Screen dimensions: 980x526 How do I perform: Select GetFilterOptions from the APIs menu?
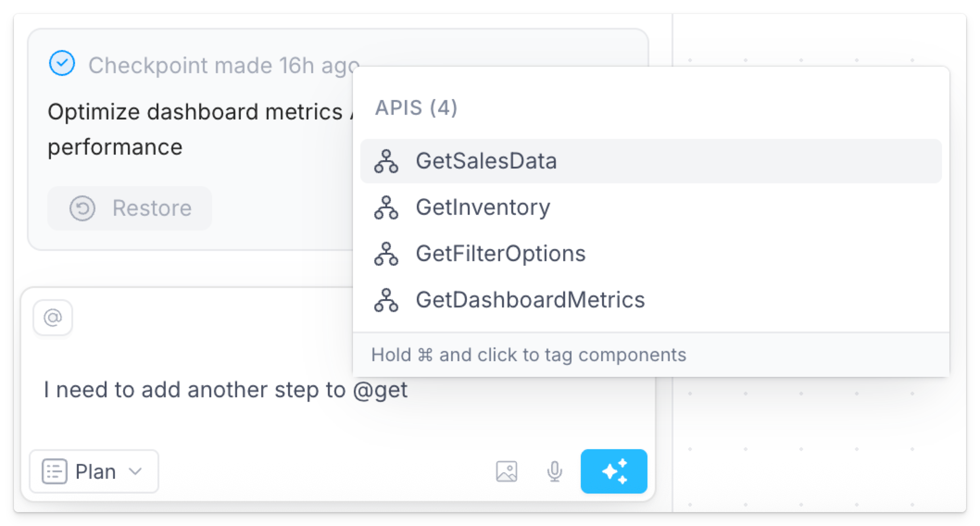(x=501, y=254)
